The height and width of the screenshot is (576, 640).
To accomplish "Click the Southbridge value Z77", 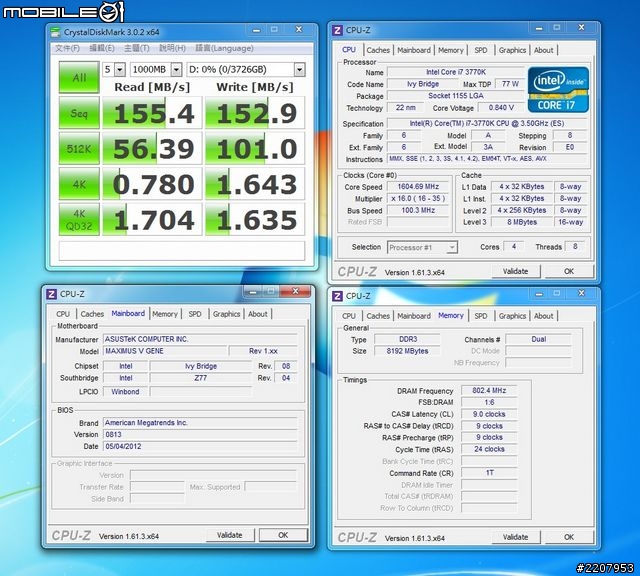I will pyautogui.click(x=200, y=378).
